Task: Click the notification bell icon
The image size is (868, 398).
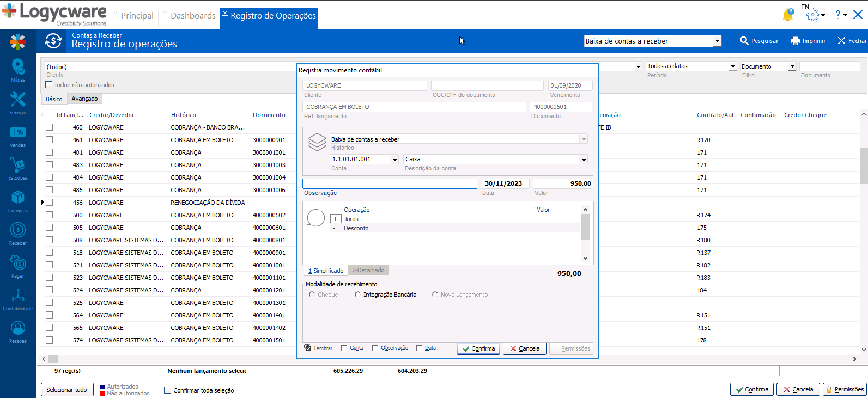Action: (788, 15)
